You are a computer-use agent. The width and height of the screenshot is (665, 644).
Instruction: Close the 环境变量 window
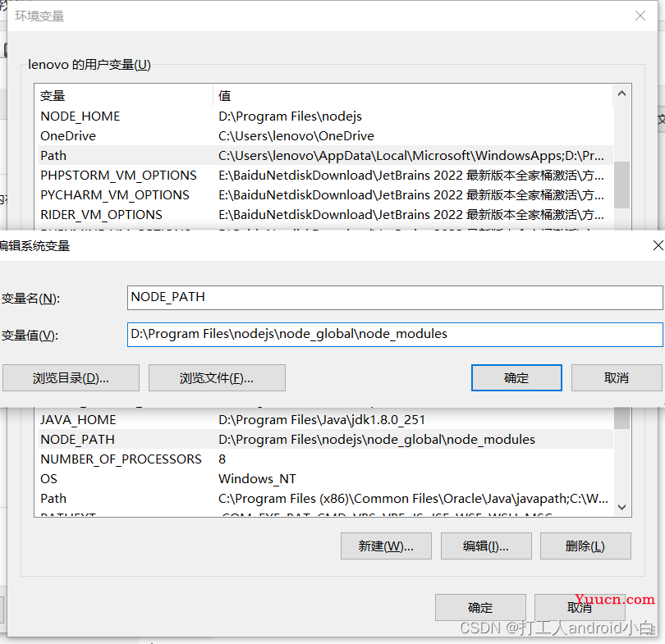point(640,16)
